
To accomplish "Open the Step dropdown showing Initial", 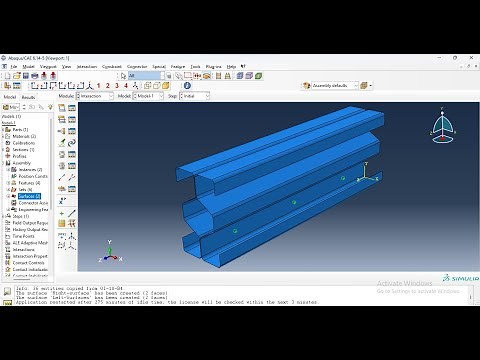I will (195, 96).
